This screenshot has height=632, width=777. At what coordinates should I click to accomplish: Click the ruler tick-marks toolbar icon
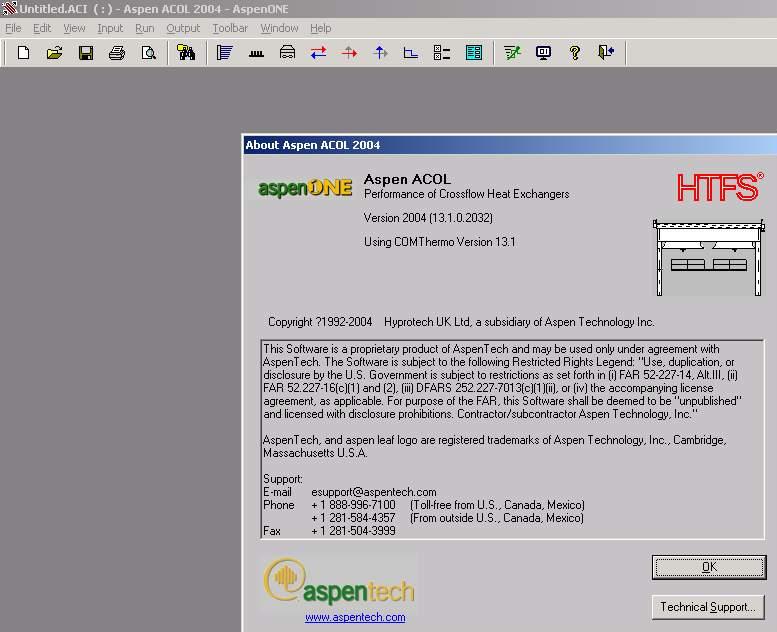tap(256, 53)
